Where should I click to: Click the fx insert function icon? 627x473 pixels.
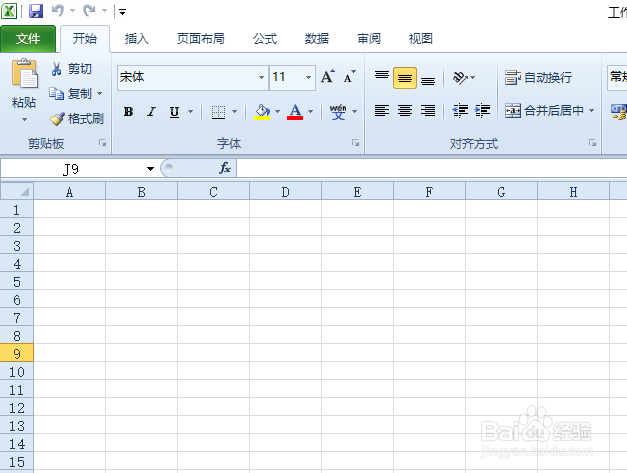225,168
